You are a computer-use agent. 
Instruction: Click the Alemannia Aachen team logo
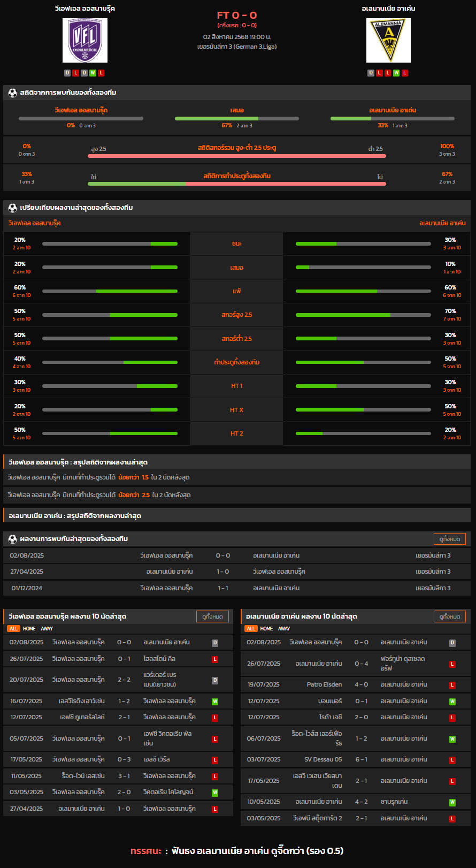pyautogui.click(x=388, y=40)
